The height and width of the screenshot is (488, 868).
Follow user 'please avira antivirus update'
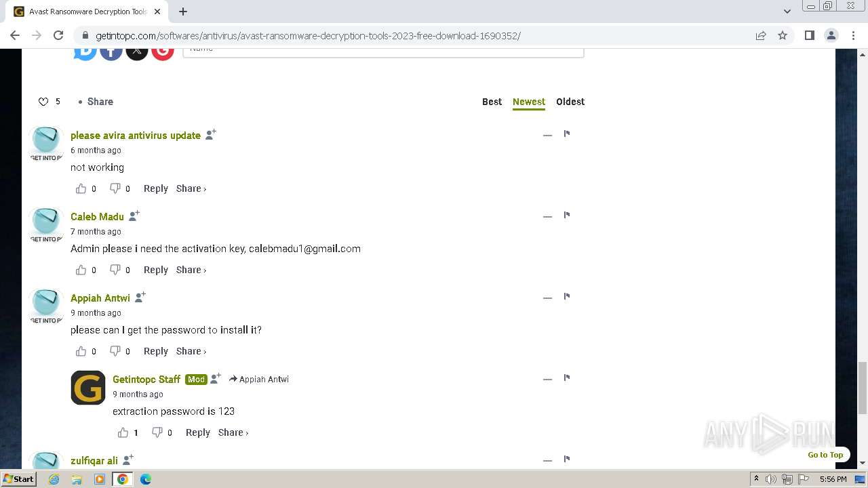pyautogui.click(x=211, y=134)
